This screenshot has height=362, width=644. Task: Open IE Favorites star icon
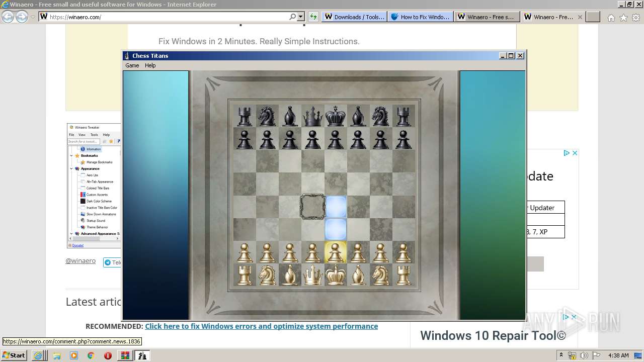[623, 18]
